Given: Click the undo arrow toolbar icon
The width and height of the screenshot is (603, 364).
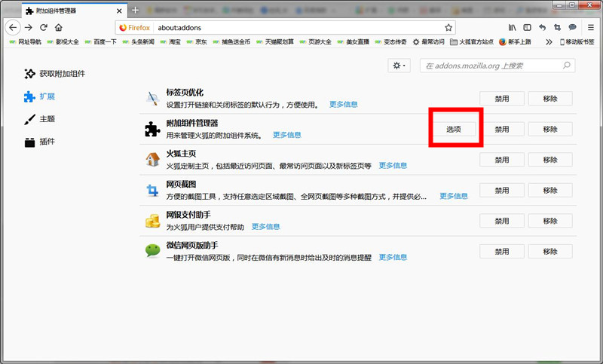Looking at the screenshot, I should pos(542,28).
